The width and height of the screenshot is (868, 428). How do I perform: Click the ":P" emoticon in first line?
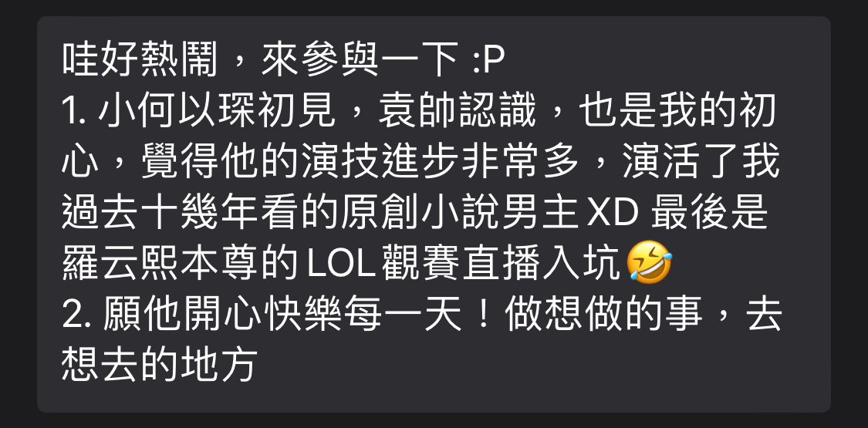(489, 59)
